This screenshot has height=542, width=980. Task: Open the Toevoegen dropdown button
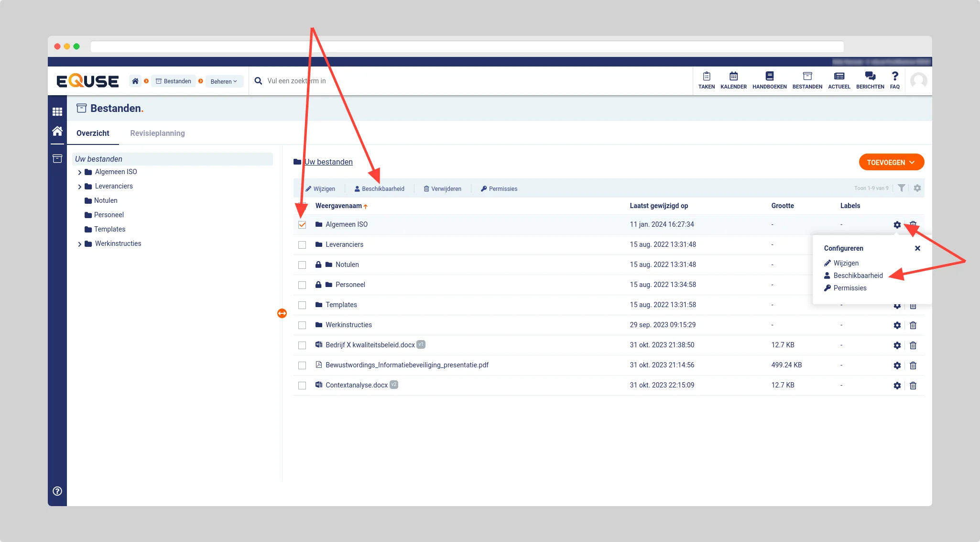pos(891,162)
